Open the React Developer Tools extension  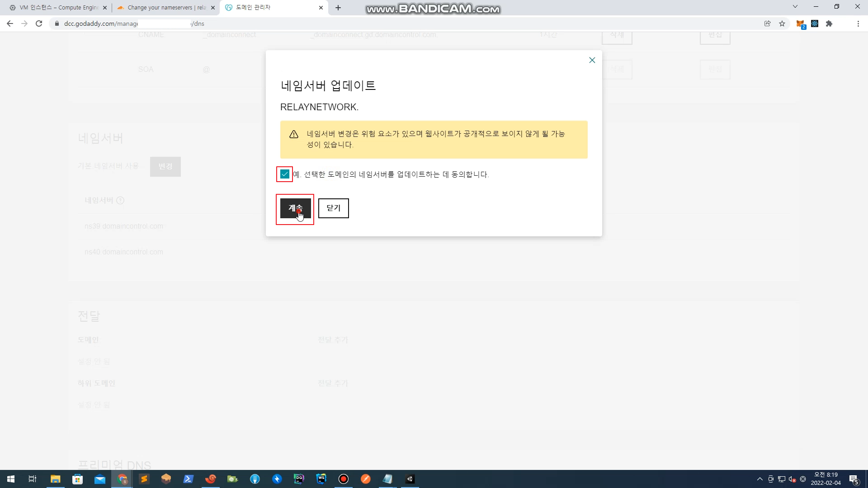815,23
